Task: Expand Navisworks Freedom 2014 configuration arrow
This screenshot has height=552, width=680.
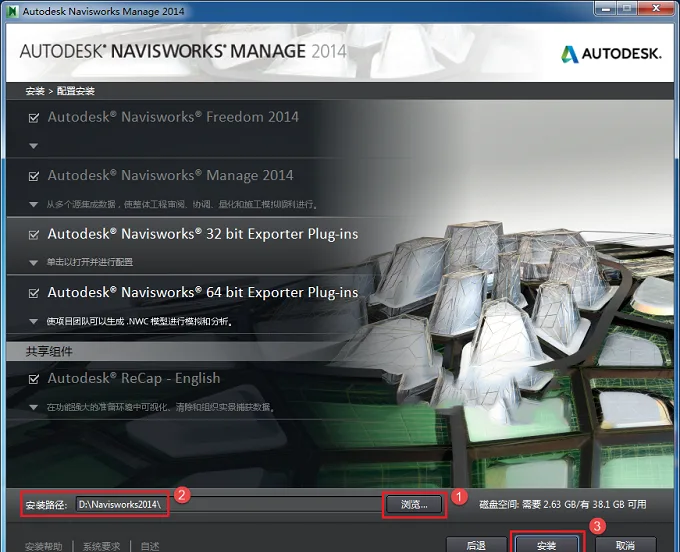Action: 33,146
